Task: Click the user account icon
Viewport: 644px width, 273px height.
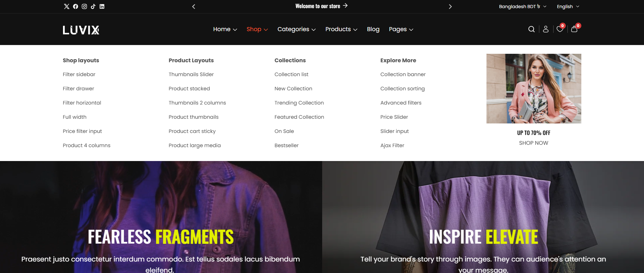Action: click(545, 29)
